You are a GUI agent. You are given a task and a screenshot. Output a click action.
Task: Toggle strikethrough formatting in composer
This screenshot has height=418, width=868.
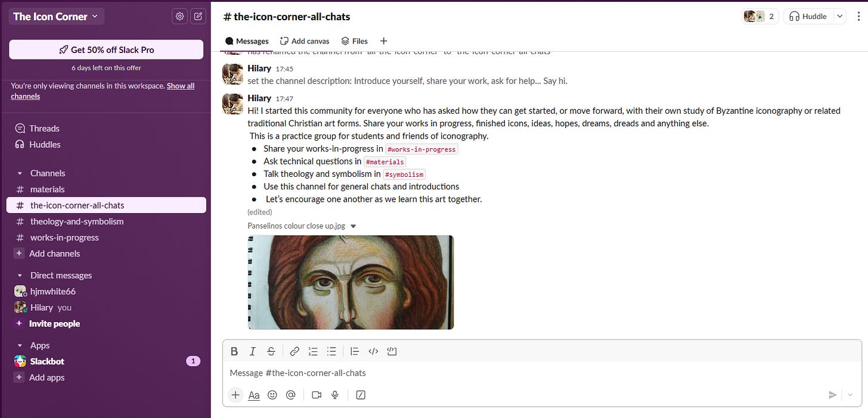271,351
